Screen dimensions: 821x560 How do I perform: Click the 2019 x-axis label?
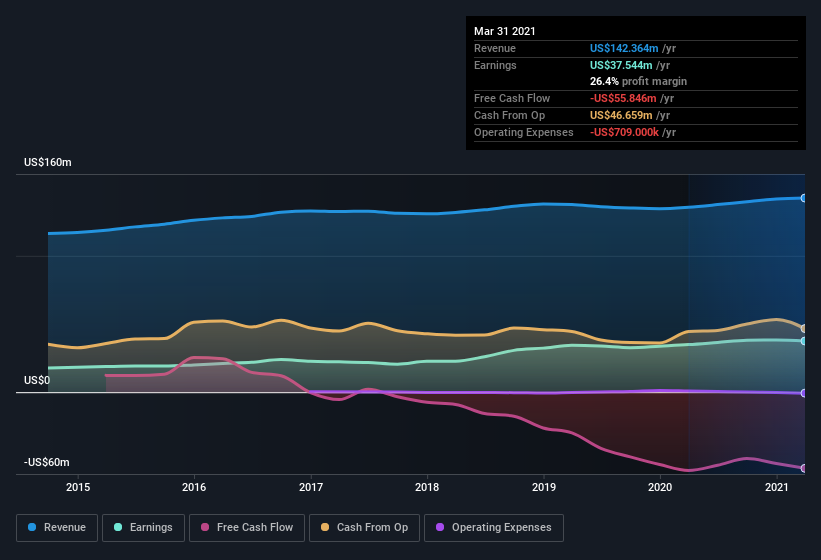click(544, 487)
